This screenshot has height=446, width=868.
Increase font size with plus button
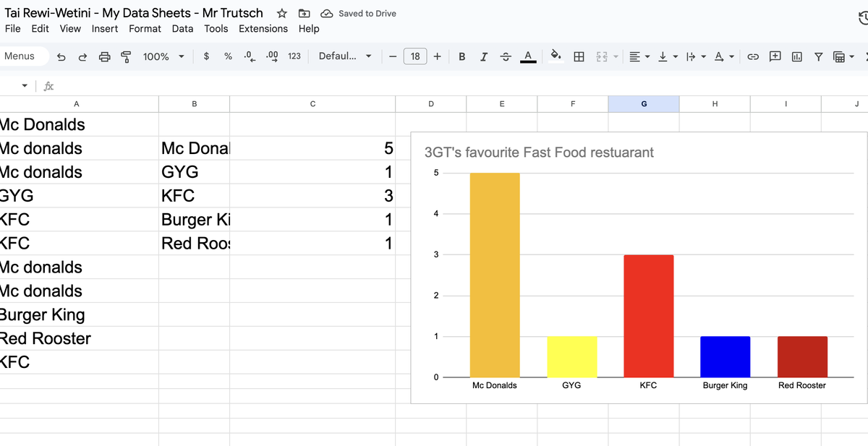point(438,56)
